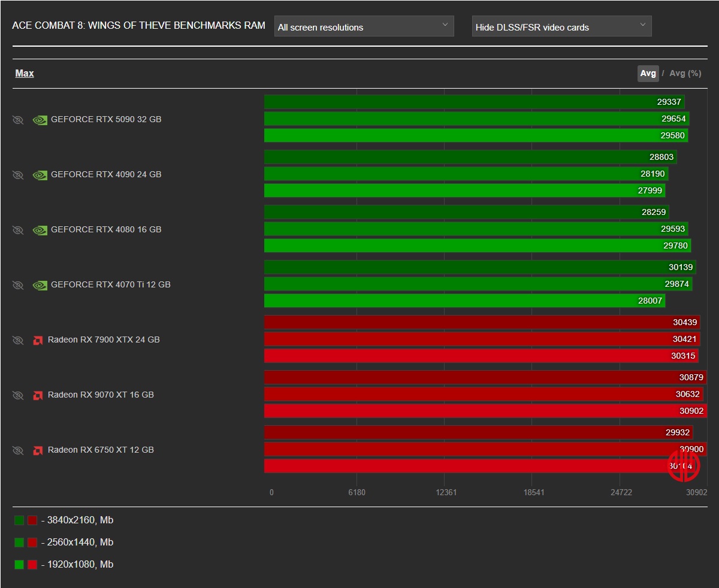Click the AMD logo beside RX 9070 XT
719x588 pixels.
click(x=38, y=395)
